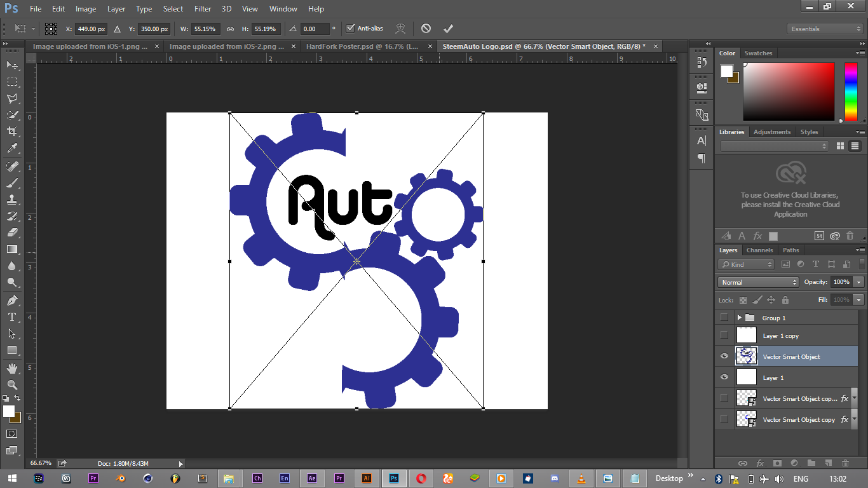
Task: Toggle the Anti-alias checkbox
Action: click(350, 29)
